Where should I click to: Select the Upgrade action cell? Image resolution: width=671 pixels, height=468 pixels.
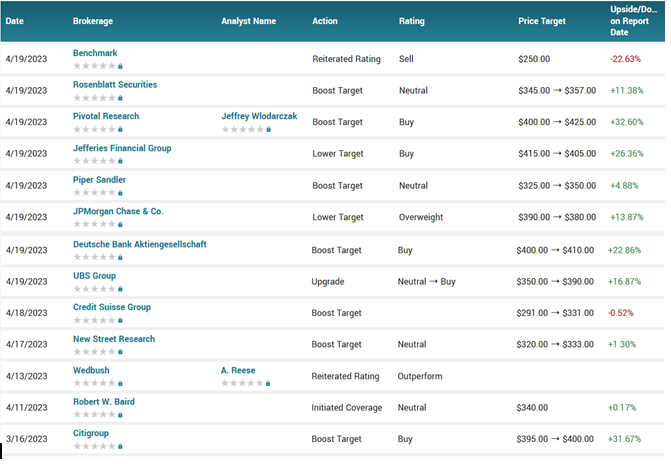tap(328, 282)
